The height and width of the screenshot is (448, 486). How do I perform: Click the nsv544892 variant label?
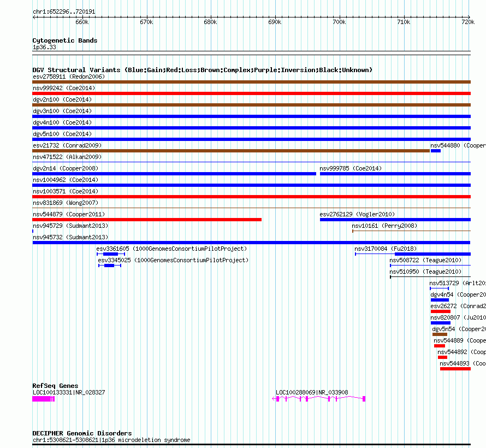coord(461,352)
